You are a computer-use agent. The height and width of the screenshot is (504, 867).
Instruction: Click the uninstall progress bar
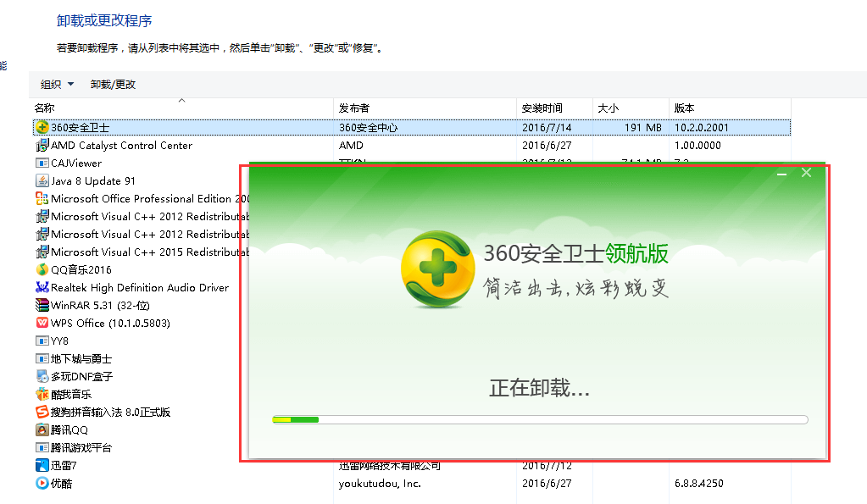(540, 420)
